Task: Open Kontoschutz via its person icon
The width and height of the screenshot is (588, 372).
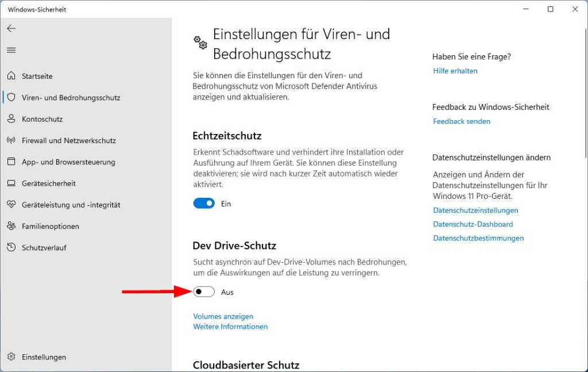Action: tap(12, 119)
